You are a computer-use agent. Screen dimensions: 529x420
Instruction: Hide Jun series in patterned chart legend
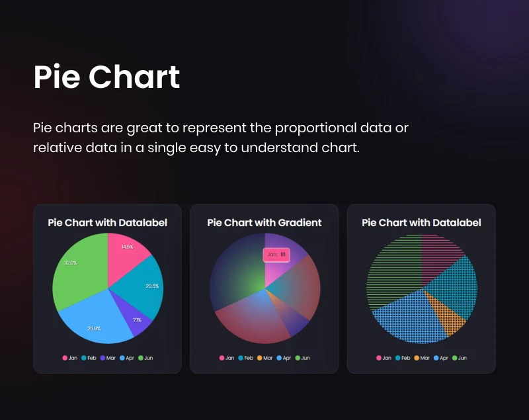[x=459, y=358]
